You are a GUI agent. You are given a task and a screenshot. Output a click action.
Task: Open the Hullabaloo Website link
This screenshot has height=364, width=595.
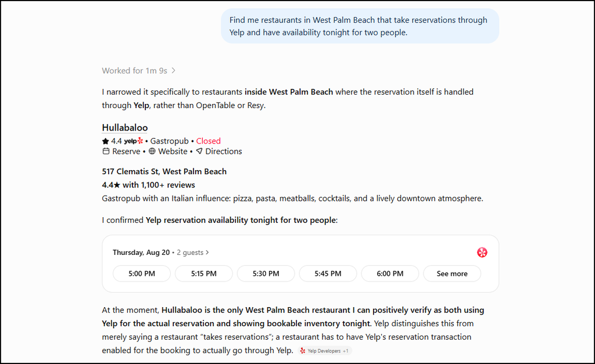173,152
